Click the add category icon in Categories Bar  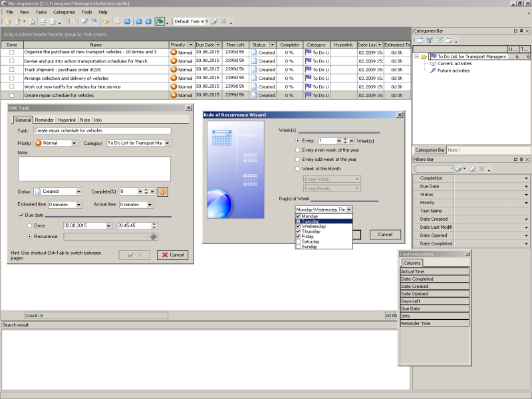click(x=420, y=41)
